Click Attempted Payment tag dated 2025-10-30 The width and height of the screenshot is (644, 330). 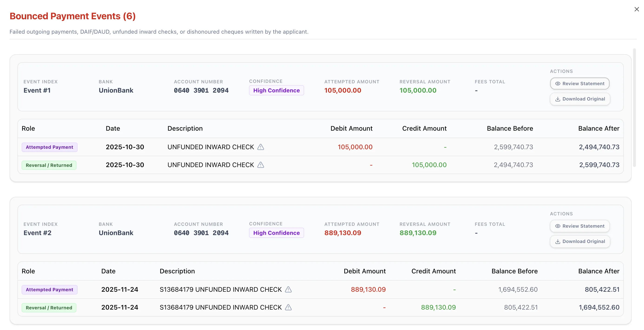pos(49,147)
